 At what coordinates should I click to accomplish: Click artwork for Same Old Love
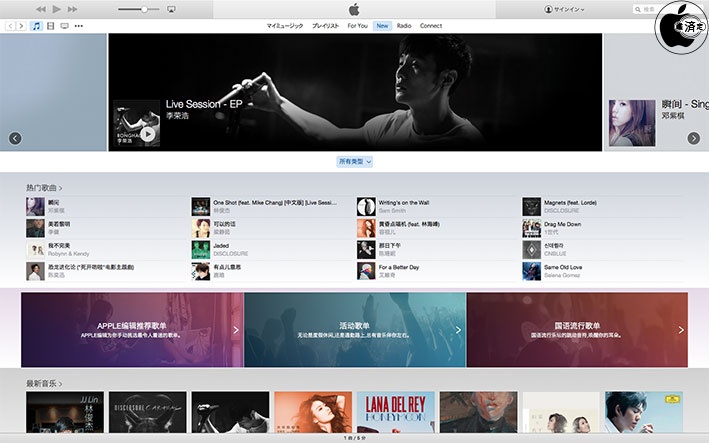(532, 271)
